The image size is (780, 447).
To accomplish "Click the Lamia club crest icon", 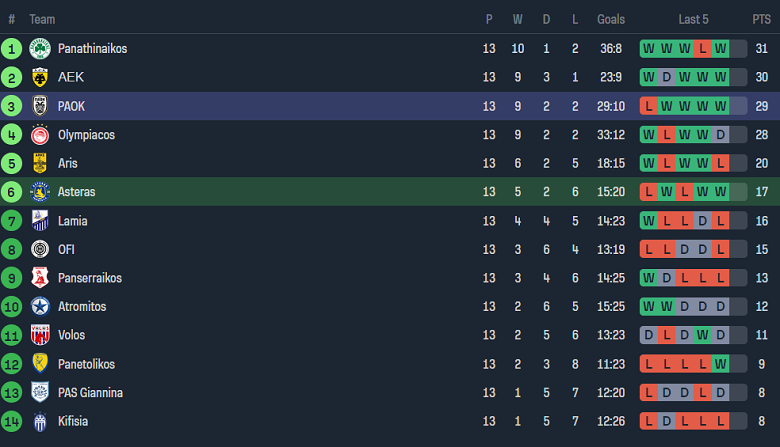I will coord(40,221).
